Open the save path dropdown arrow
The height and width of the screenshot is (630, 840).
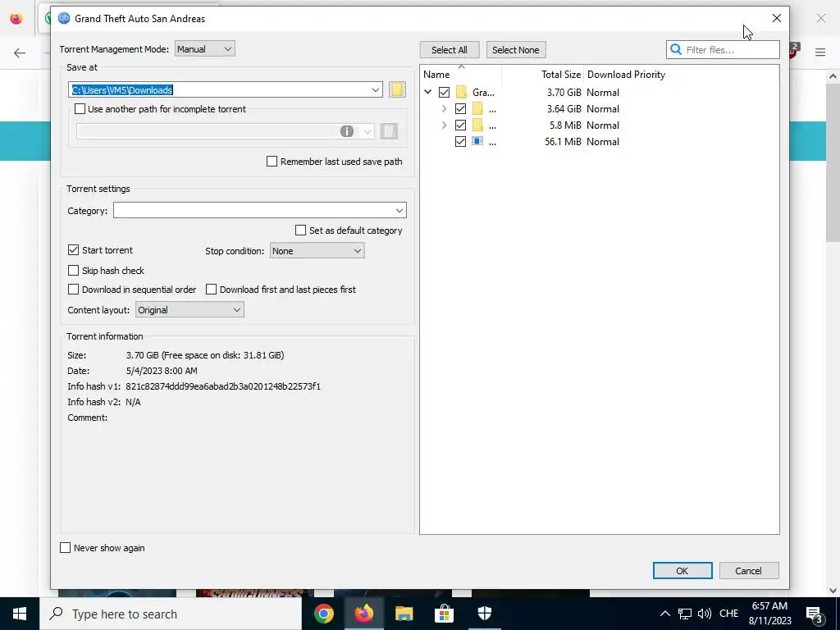[x=376, y=89]
